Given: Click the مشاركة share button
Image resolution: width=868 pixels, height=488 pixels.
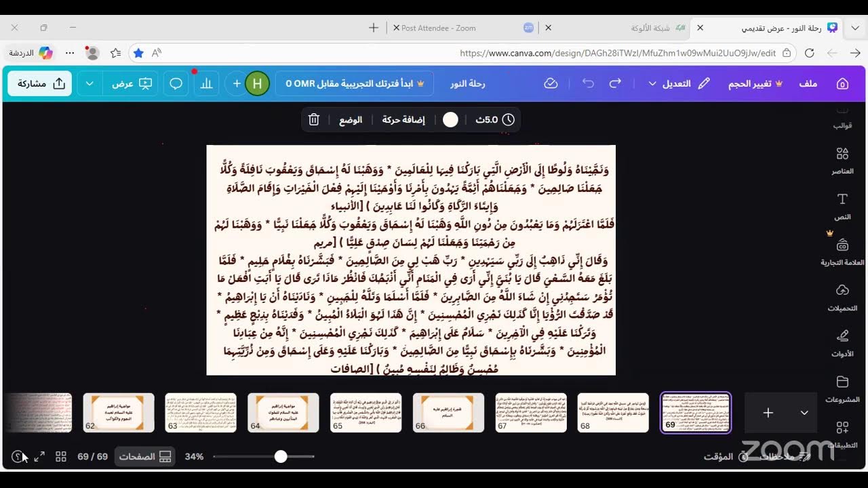Looking at the screenshot, I should click(x=40, y=83).
